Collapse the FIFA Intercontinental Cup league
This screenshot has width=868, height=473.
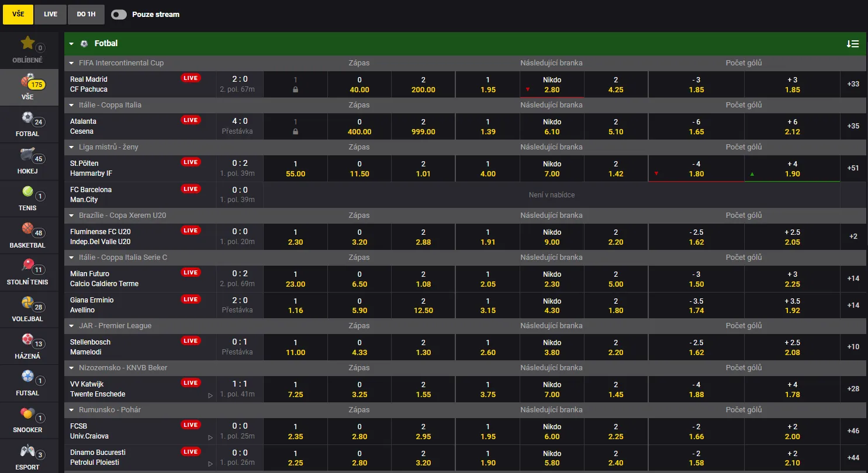coord(71,63)
